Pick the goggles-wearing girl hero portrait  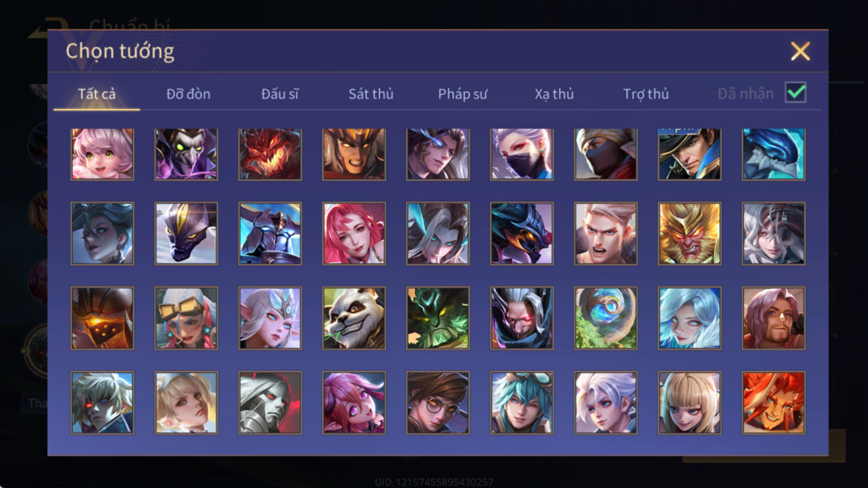186,318
